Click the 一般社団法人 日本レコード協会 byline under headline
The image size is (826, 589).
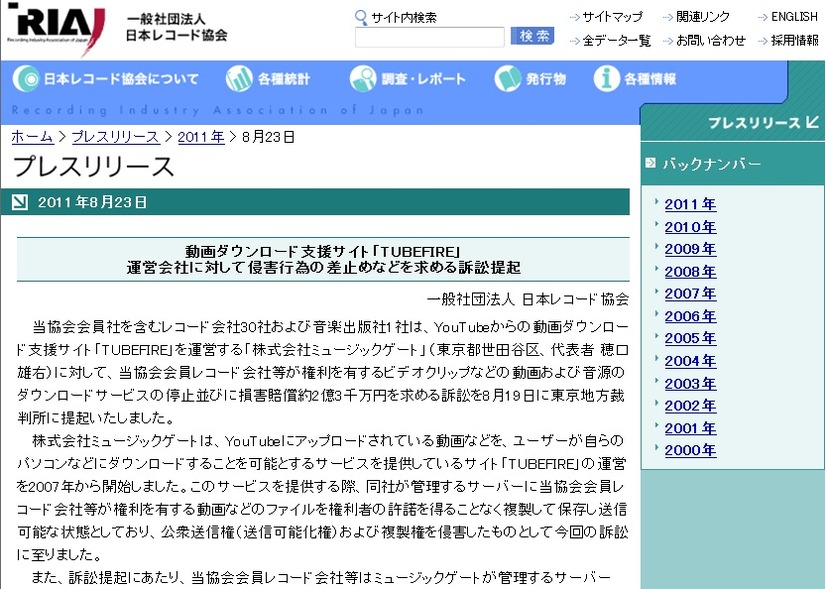click(x=528, y=299)
